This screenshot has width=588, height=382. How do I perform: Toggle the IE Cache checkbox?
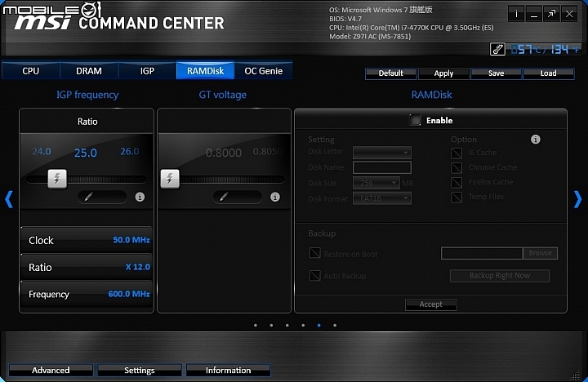457,153
